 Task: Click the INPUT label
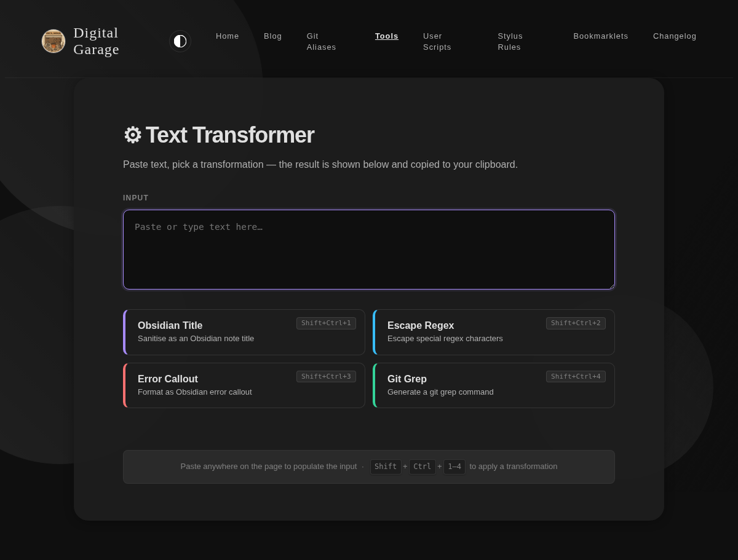136,198
